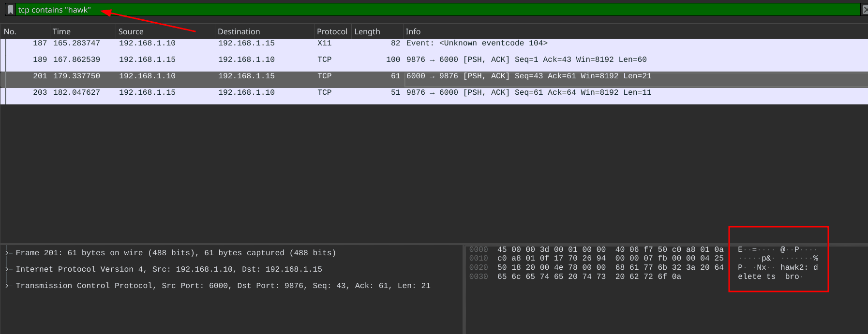Click the 0030 offset row in hex dump
The image size is (868, 334).
[x=479, y=276]
